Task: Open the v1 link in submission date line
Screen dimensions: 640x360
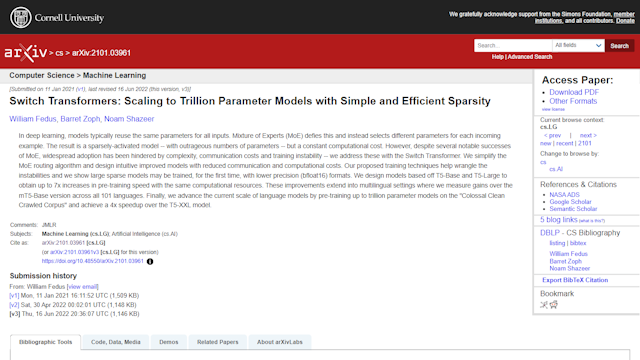Action: pos(80,89)
